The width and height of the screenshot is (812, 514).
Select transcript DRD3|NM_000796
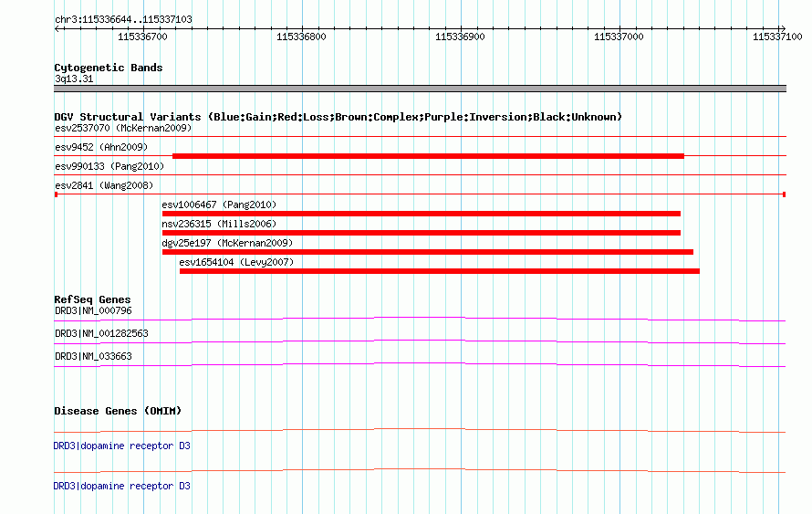tap(93, 311)
